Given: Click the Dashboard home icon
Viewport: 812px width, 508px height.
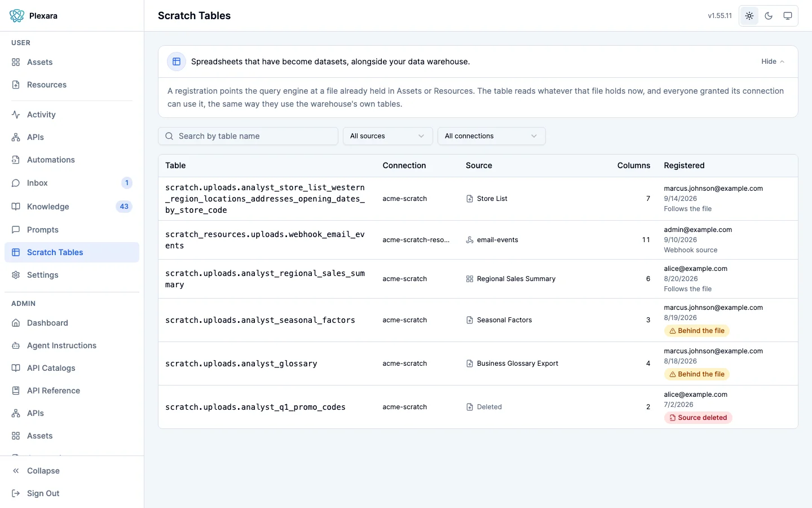Looking at the screenshot, I should (x=16, y=323).
